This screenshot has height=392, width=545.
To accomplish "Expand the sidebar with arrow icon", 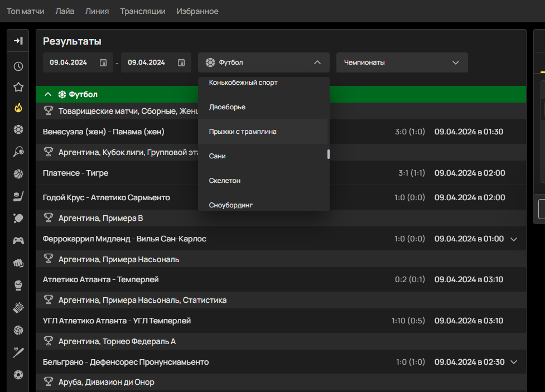I will (18, 41).
